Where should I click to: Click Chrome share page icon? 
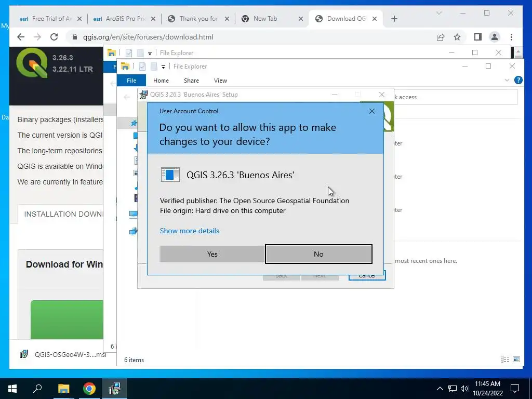click(441, 37)
